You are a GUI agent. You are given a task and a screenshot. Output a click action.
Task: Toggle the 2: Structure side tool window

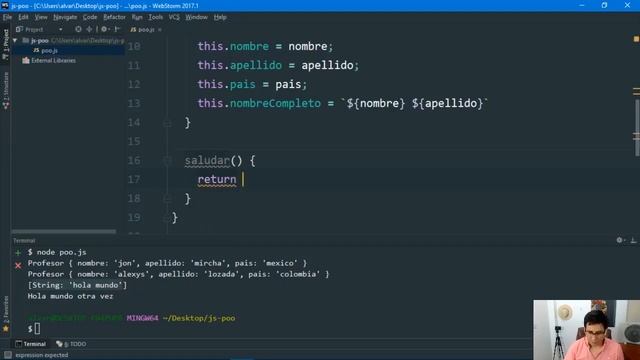click(x=6, y=90)
